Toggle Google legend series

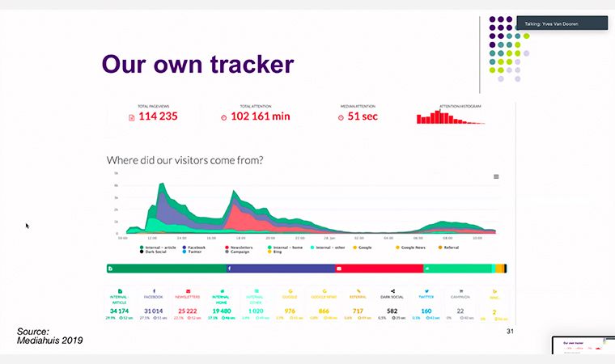click(363, 248)
